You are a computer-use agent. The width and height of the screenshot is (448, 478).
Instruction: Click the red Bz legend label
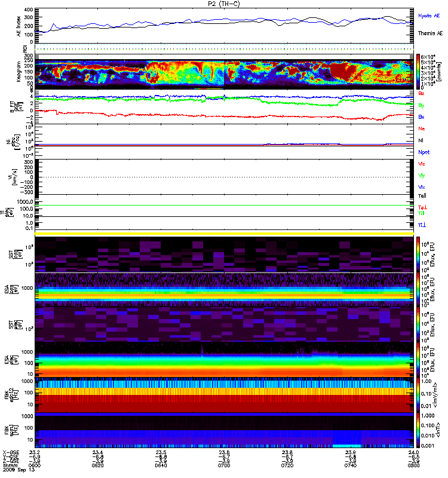pos(421,94)
